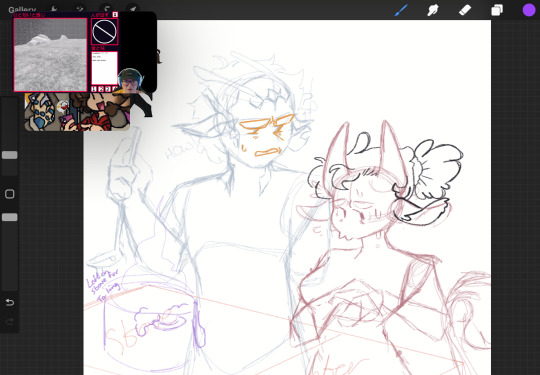Tap the Undo arrow in sidebar
Screen dimensions: 540x375
[10, 302]
